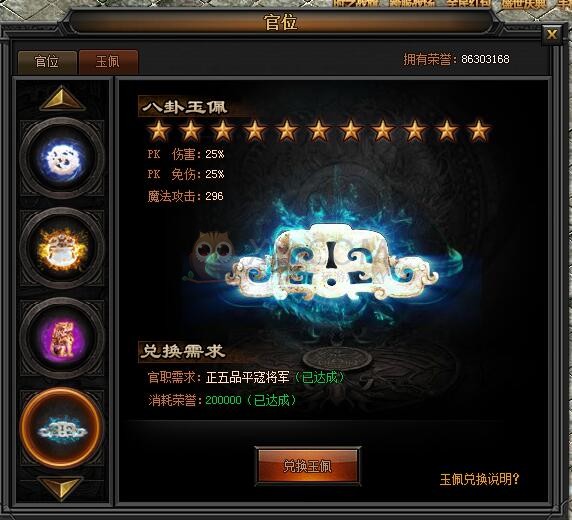Screen dimensions: 572x520
Task: Click the golden down arrow below pendant list
Action: (x=61, y=489)
